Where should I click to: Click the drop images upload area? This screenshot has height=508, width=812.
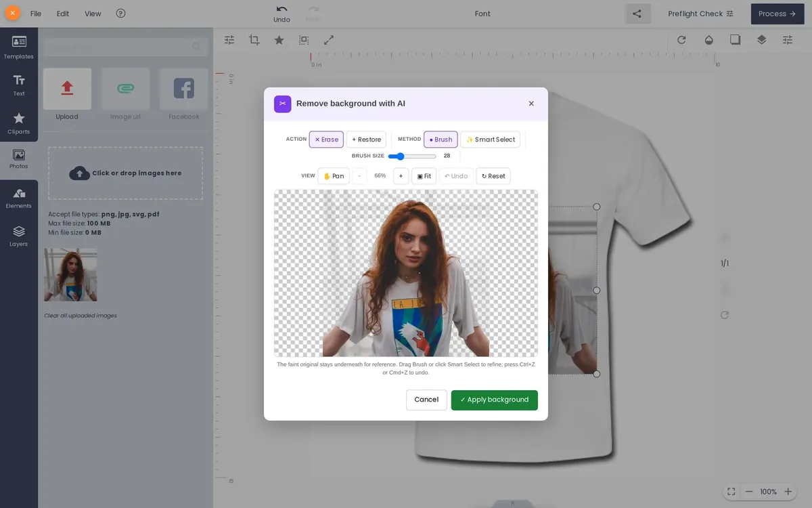(125, 173)
